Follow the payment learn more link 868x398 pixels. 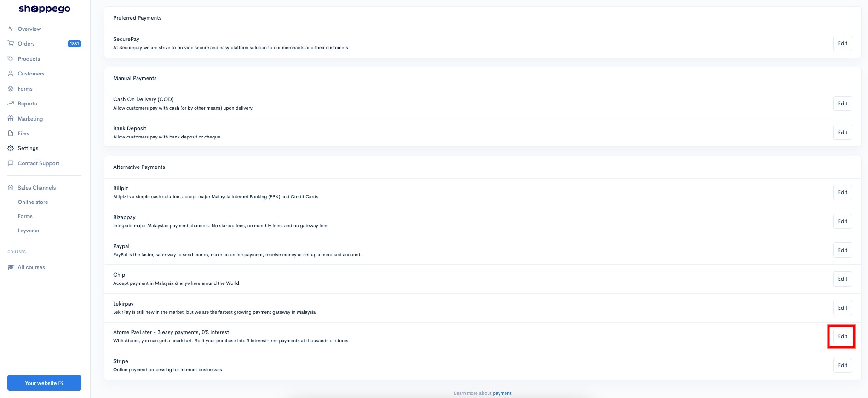502,393
